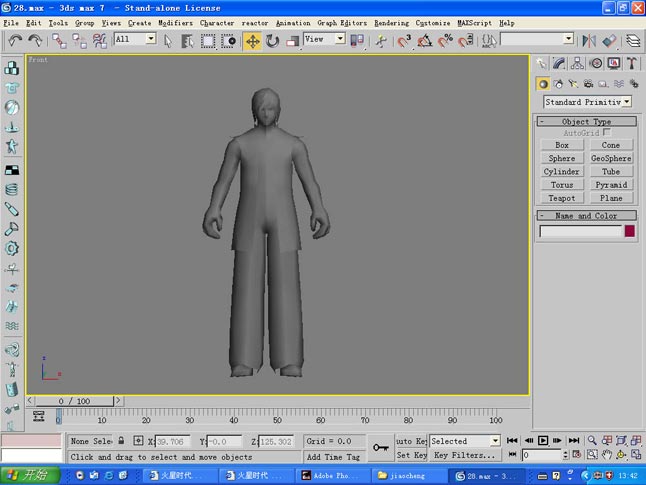Click the Plane primitive button
The width and height of the screenshot is (646, 485).
[611, 198]
